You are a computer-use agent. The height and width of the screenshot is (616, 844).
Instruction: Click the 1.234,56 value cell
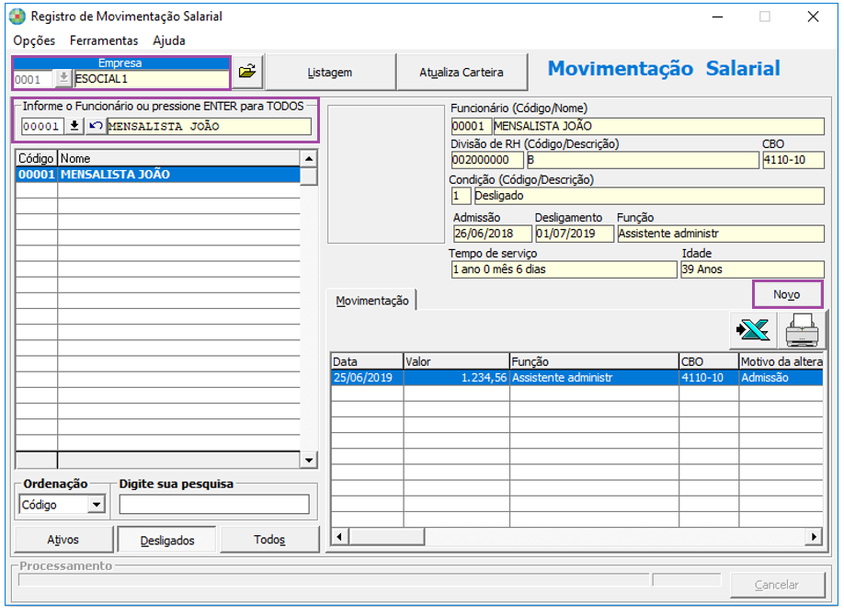456,378
